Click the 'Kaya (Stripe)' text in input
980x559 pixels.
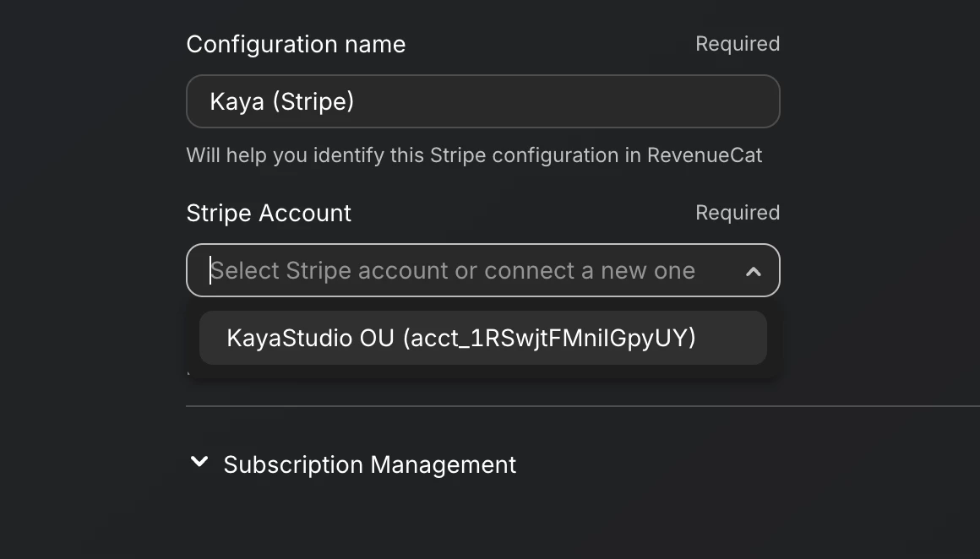282,101
